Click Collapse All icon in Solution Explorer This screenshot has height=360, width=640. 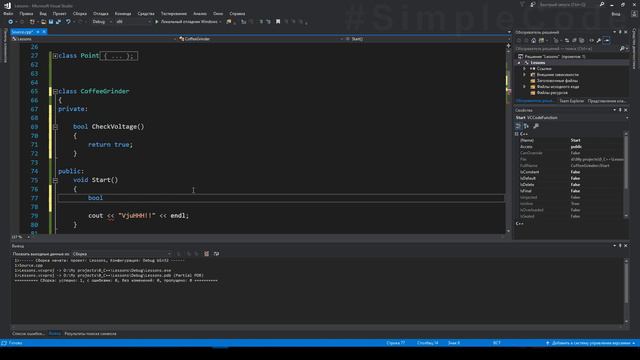[574, 40]
